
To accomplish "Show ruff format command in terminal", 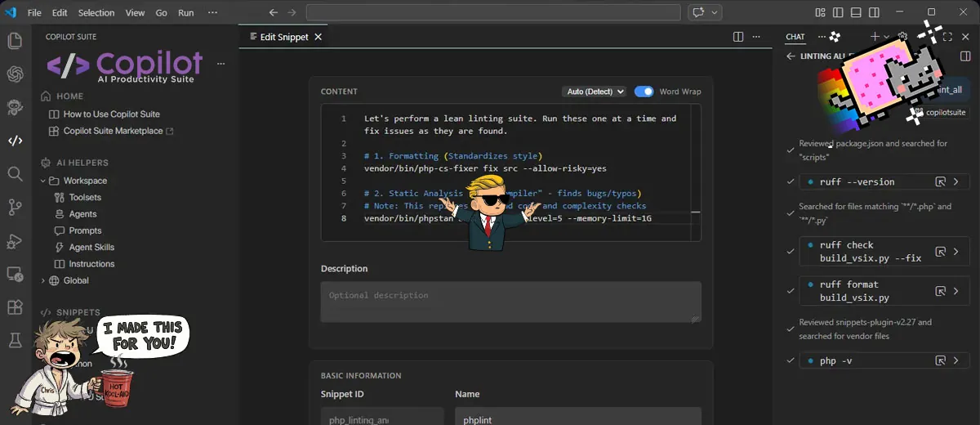I will point(940,291).
